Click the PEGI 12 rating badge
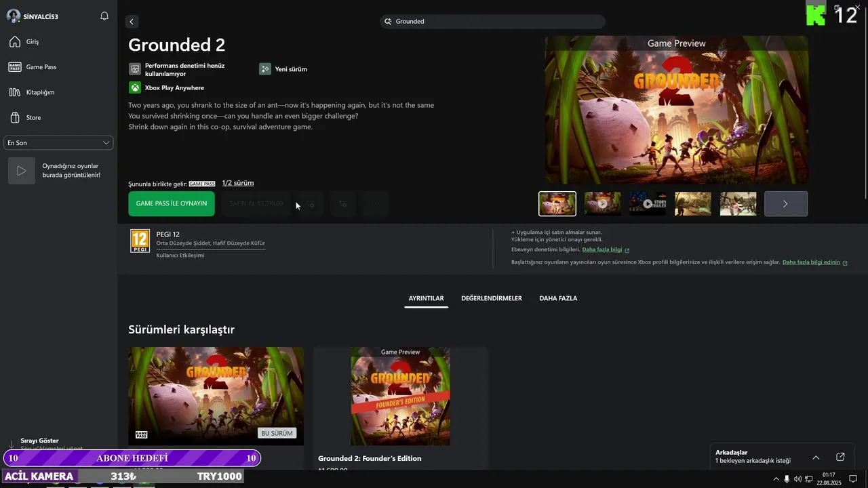The image size is (868, 488). pos(140,241)
